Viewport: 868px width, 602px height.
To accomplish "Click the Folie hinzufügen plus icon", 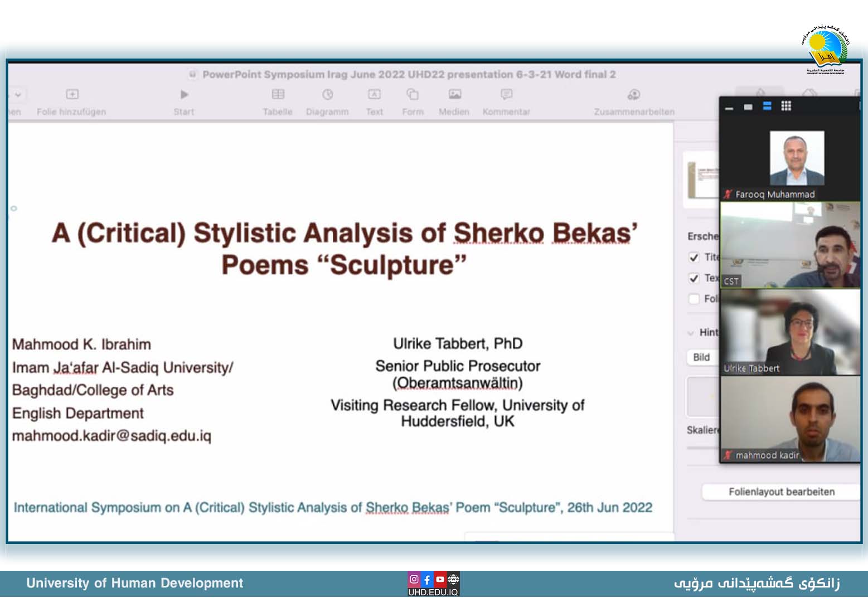I will [x=72, y=94].
